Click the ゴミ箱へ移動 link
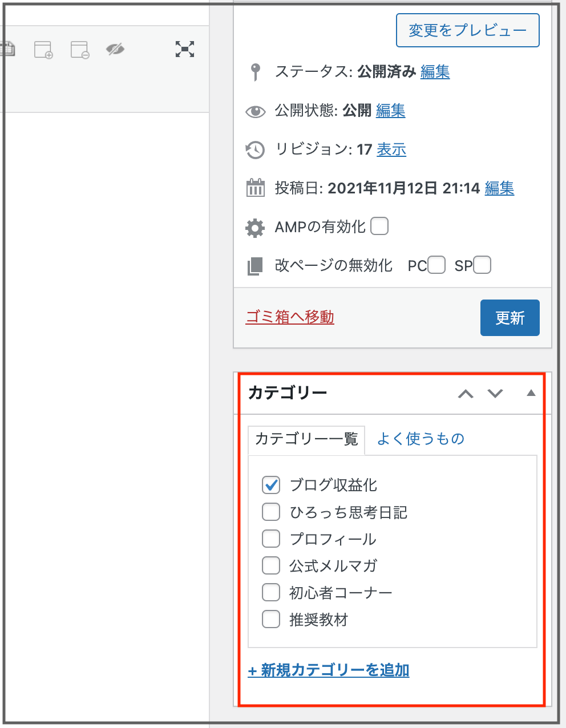 (290, 317)
